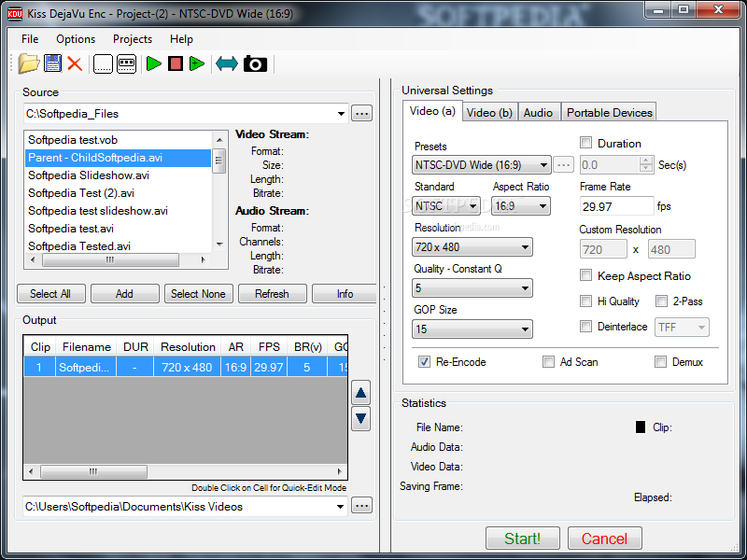Viewport: 747px width, 560px height.
Task: Uncheck the Re-Encode checkbox
Action: 424,362
